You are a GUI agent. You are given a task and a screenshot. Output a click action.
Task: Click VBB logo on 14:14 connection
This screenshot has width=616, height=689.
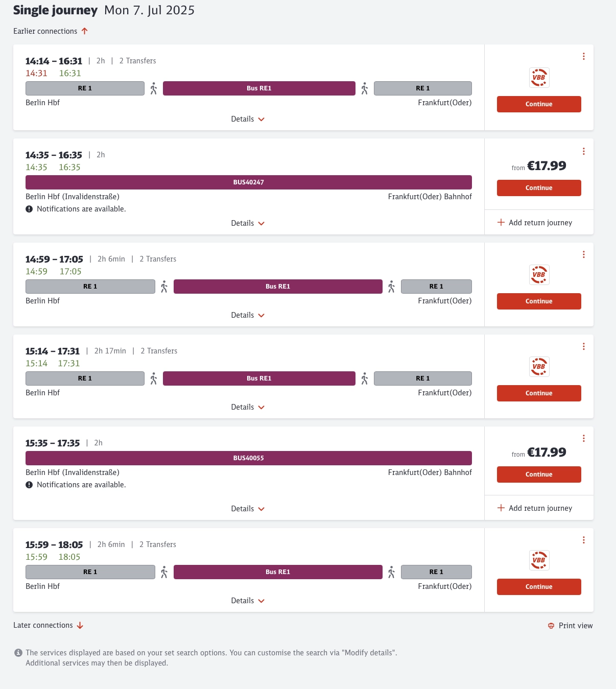539,78
